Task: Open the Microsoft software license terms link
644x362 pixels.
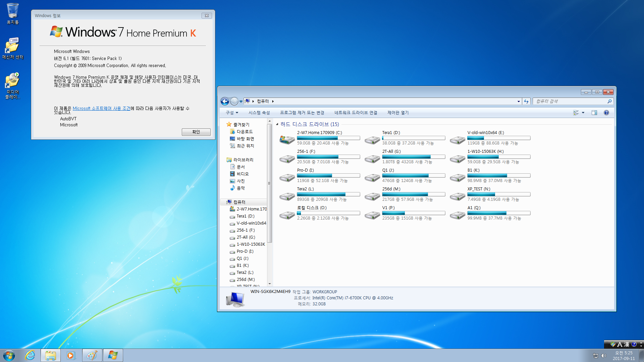Action: click(101, 108)
